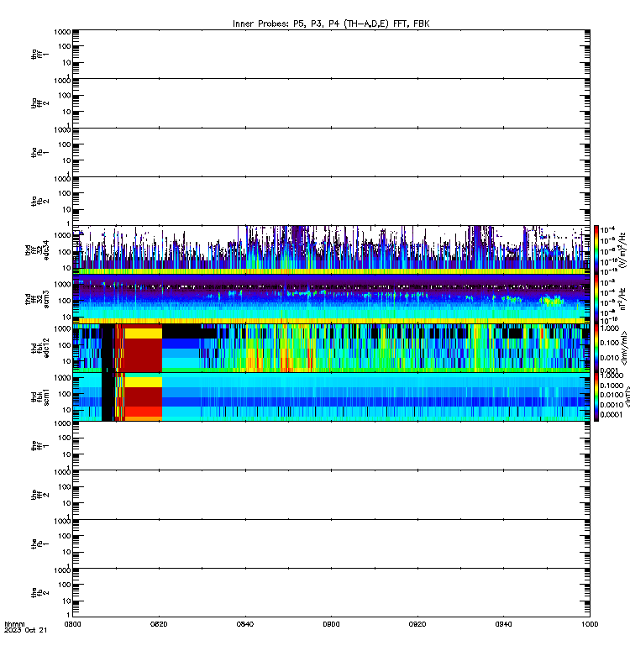Click the 'tha fb 1' label of third panel
The height and width of the screenshot is (672, 630).
coord(39,152)
